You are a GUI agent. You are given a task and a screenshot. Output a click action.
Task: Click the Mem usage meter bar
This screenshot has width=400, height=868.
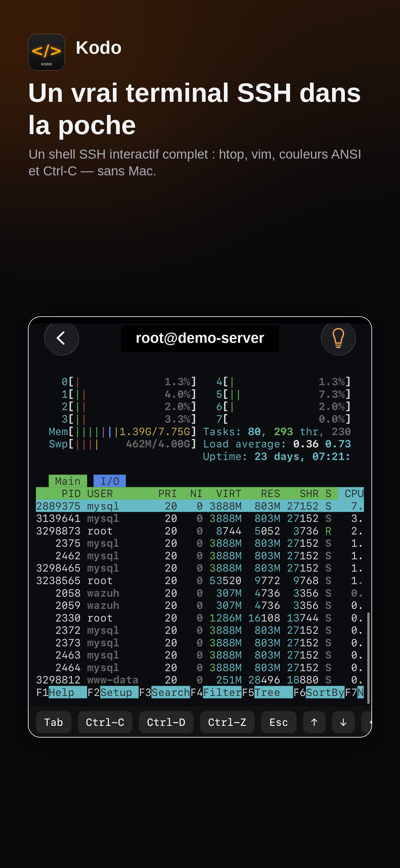[122, 431]
